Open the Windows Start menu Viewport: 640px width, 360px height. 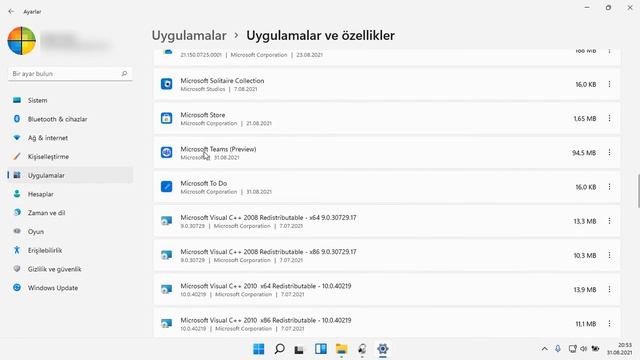pos(259,349)
